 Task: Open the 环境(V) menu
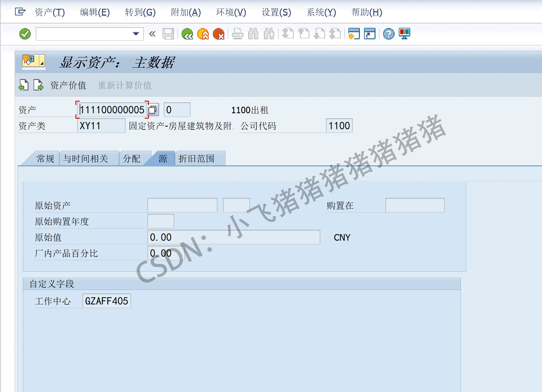point(231,12)
